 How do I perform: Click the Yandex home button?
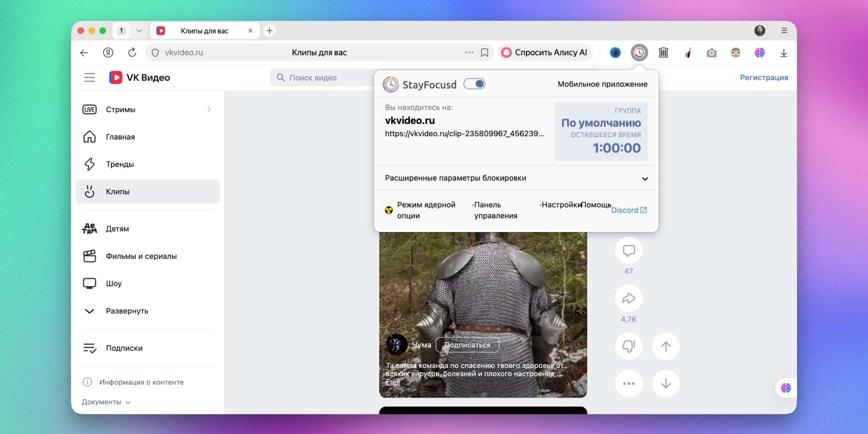click(x=108, y=53)
